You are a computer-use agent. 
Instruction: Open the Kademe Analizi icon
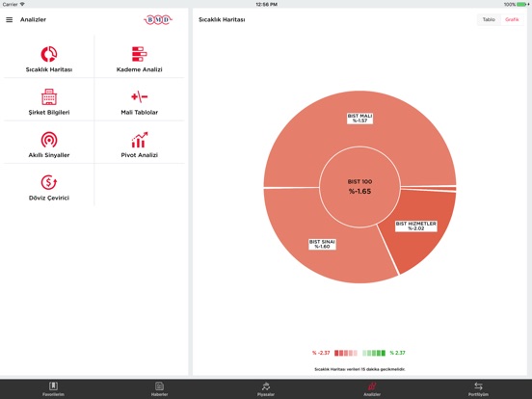click(139, 54)
